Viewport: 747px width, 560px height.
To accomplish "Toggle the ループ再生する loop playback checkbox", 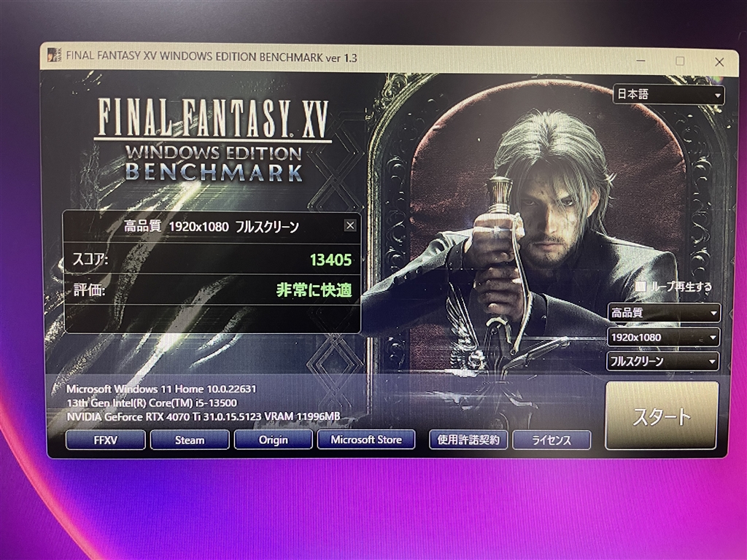I will point(640,286).
